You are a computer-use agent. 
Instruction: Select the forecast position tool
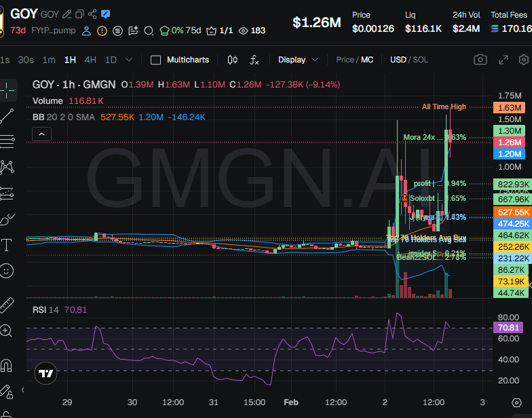(7, 193)
